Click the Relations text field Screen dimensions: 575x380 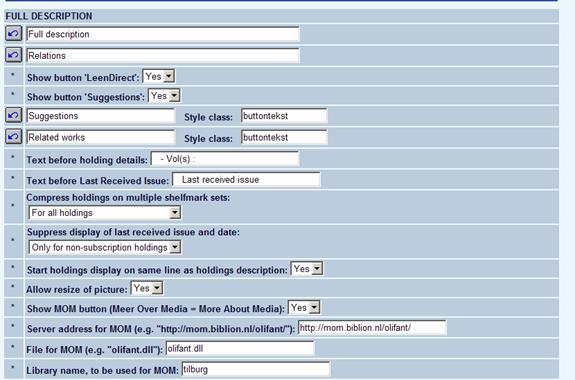click(x=163, y=56)
